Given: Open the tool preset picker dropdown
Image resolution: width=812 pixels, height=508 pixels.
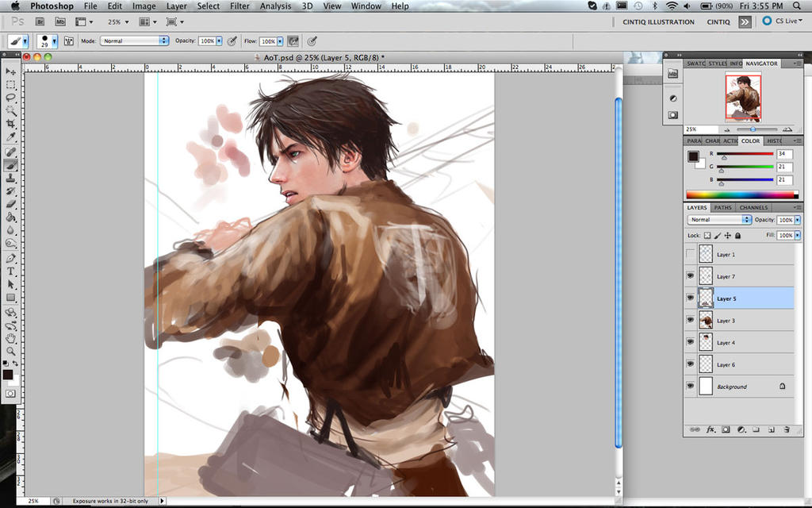Looking at the screenshot, I should (x=18, y=41).
